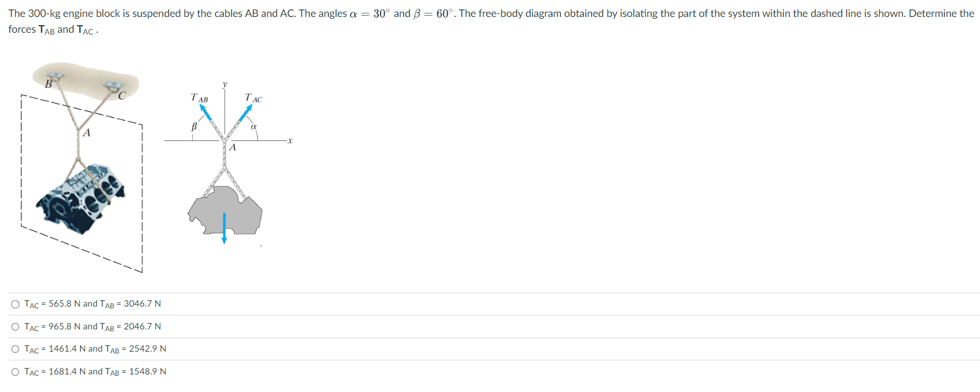Viewport: 980px width, 392px height.
Task: Click the blue TAB force arrow
Action: point(205,112)
